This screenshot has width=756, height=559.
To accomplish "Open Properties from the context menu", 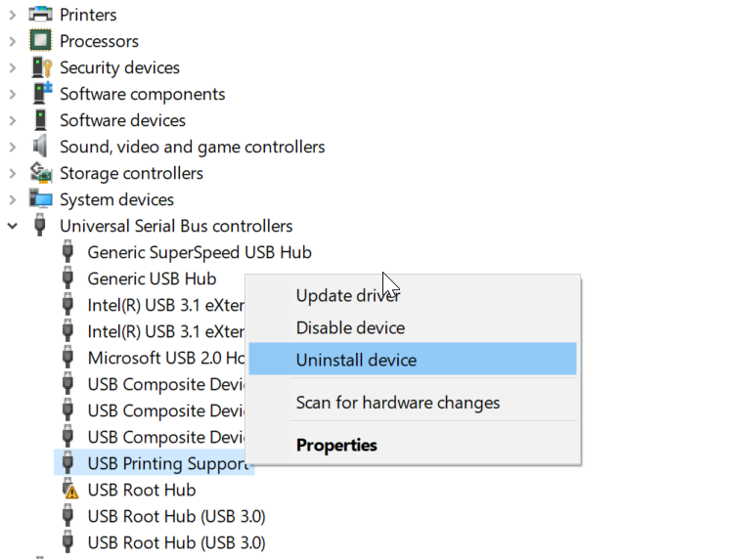I will pos(336,445).
